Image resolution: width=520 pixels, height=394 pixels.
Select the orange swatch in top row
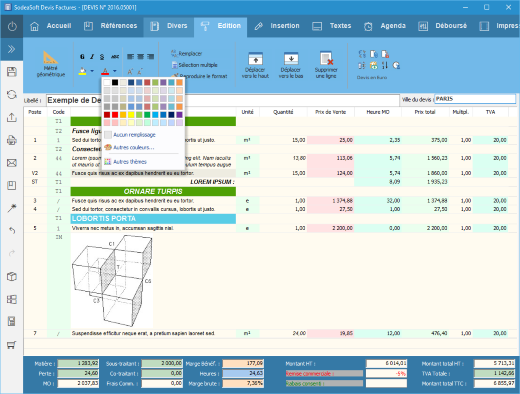[179, 82]
